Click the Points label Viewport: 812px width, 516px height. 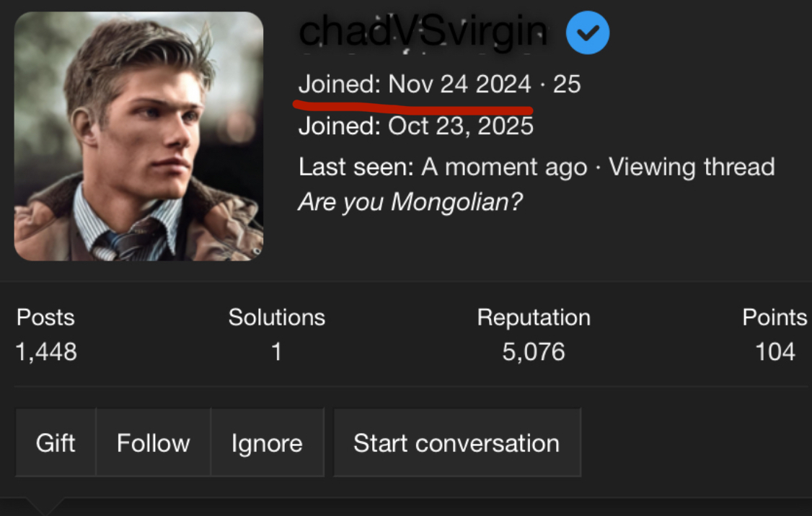(x=775, y=318)
